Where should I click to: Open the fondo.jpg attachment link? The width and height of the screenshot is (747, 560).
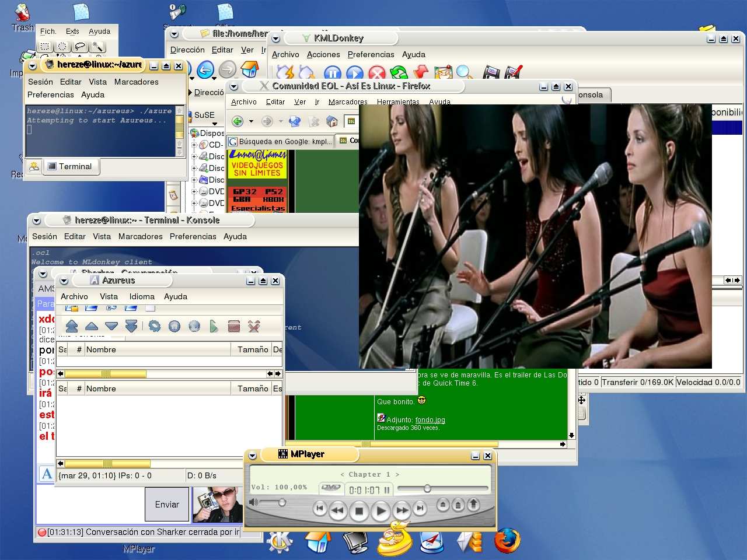pyautogui.click(x=430, y=419)
